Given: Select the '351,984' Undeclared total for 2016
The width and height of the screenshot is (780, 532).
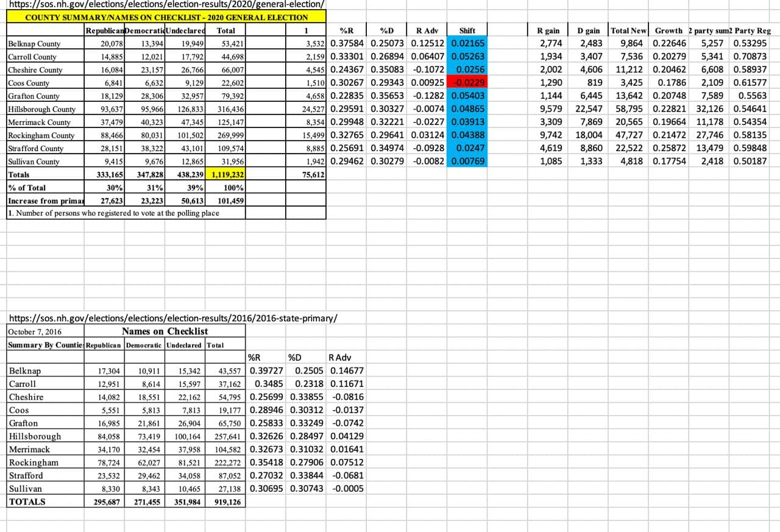Looking at the screenshot, I should 186,502.
